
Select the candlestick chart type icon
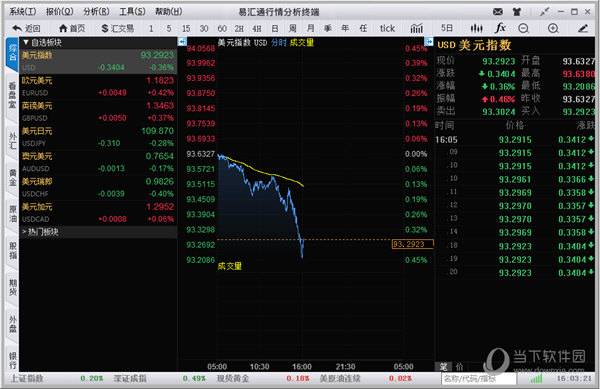click(476, 28)
